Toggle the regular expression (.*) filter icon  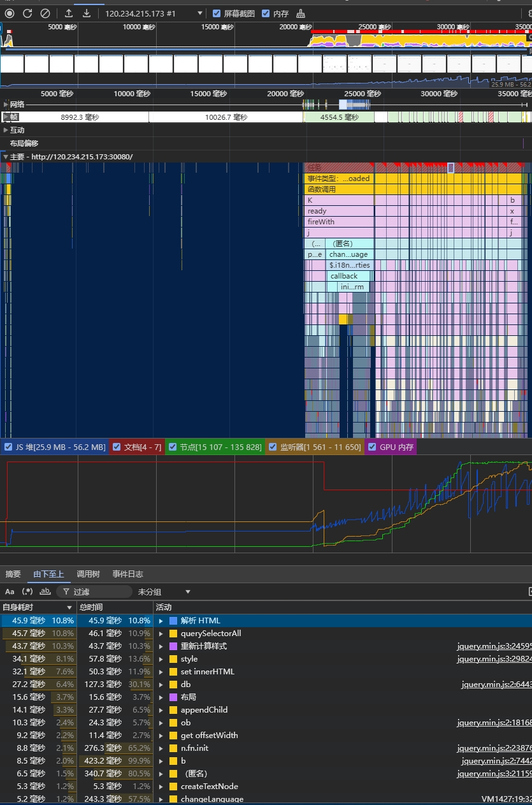tap(27, 591)
